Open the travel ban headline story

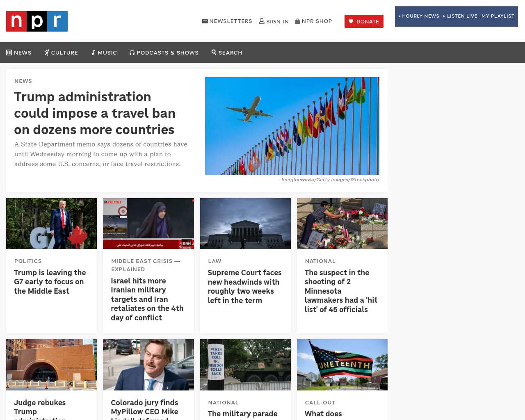point(95,113)
